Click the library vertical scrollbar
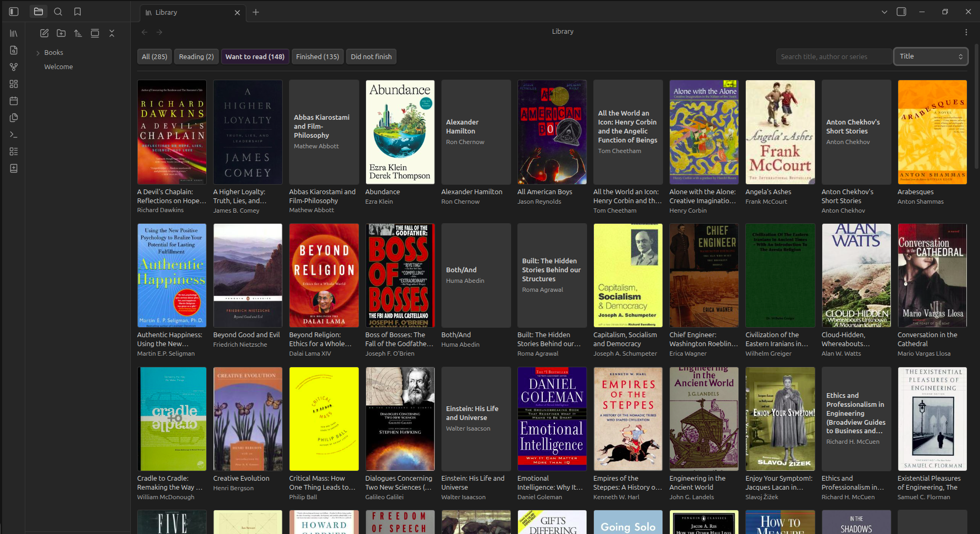Image resolution: width=980 pixels, height=534 pixels. 977,106
